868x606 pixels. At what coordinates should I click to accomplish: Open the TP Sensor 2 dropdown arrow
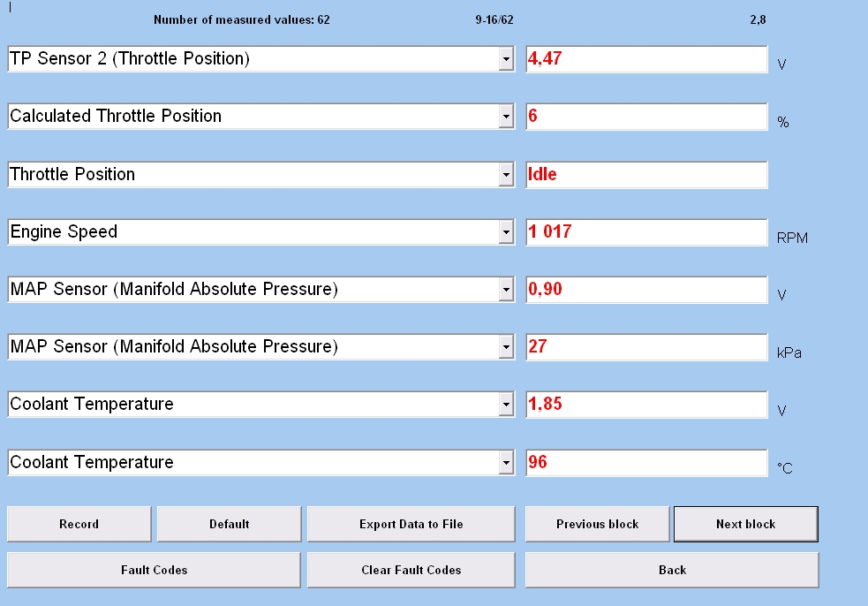pos(506,59)
